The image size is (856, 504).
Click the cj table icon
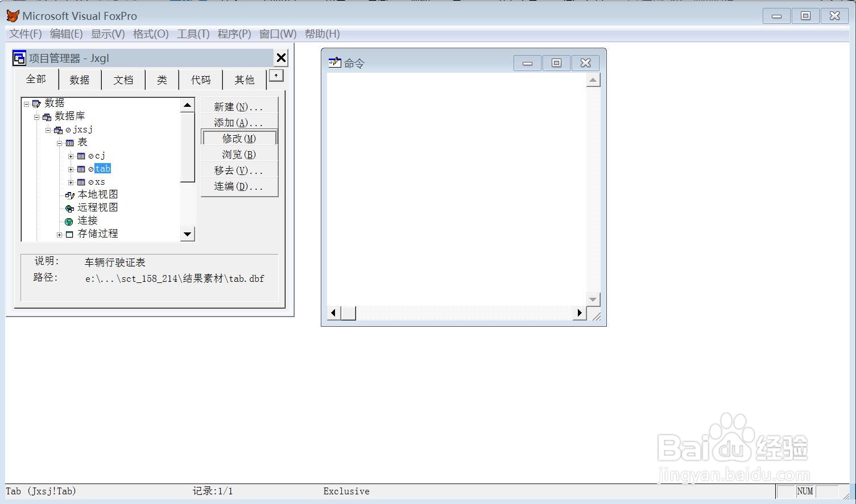tap(81, 156)
